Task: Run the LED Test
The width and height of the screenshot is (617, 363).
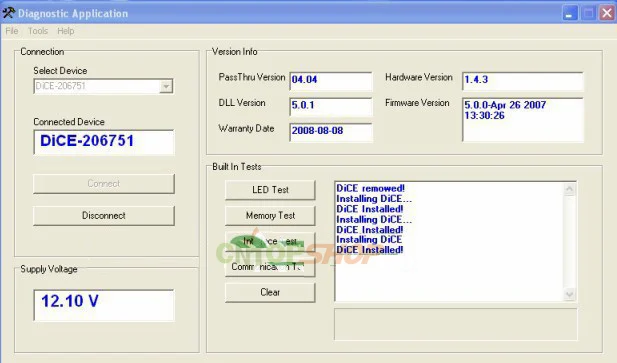Action: [270, 190]
